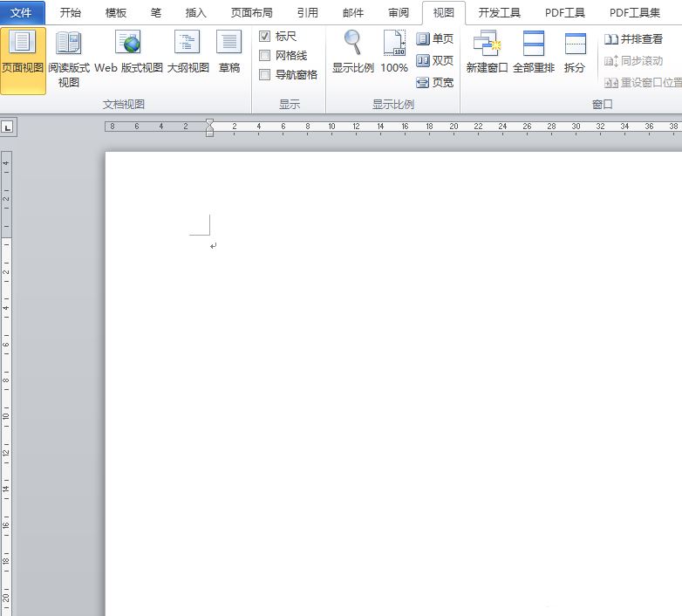The image size is (682, 616).
Task: Switch to the 插入 (Insert) ribbon tab
Action: tap(196, 13)
